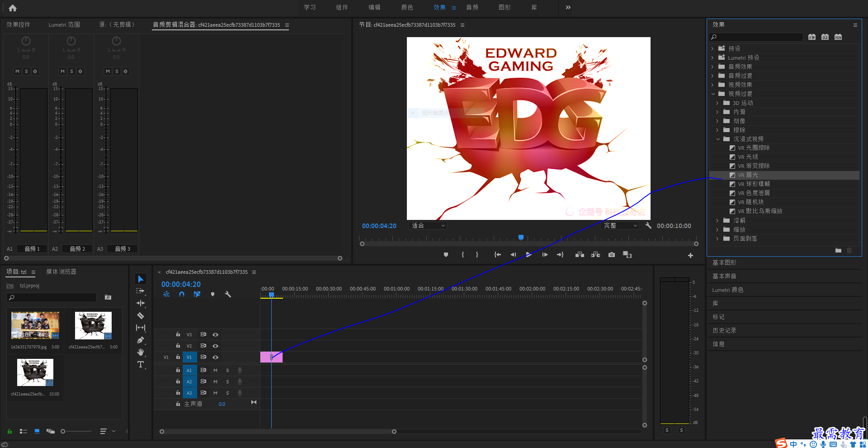Select the Slip tool
The image size is (868, 448).
click(140, 328)
